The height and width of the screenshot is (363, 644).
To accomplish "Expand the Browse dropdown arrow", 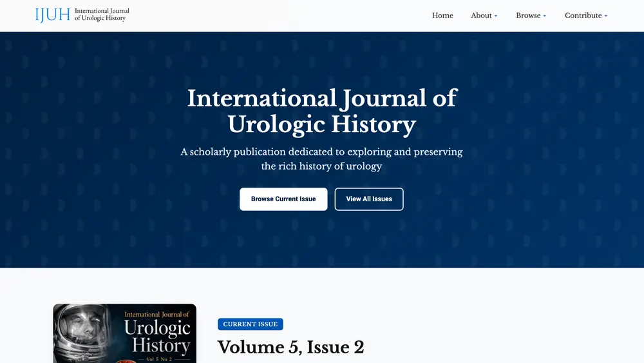I will 545,16.
